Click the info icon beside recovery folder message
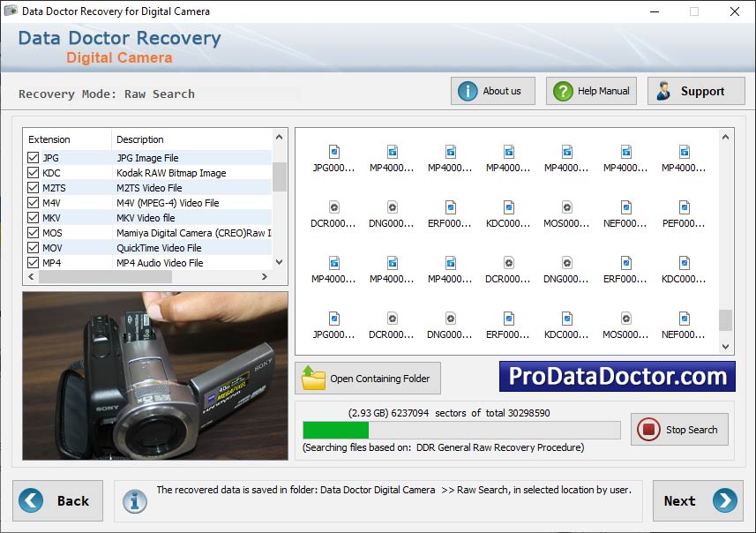The image size is (756, 533). [134, 501]
